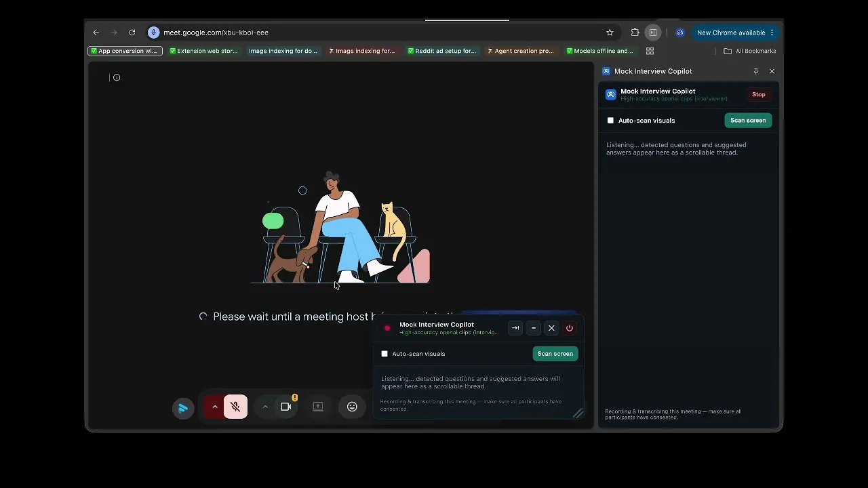Pin the Mock Interview Copilot side panel
Viewport: 868px width, 488px height.
click(x=755, y=71)
